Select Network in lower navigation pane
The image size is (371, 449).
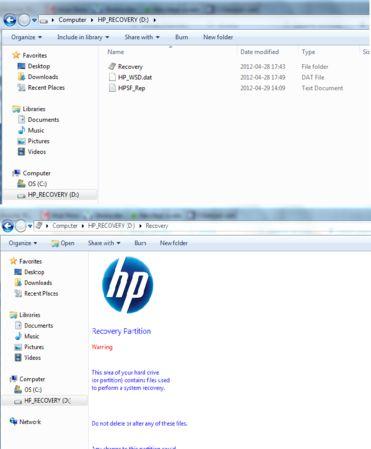[30, 422]
